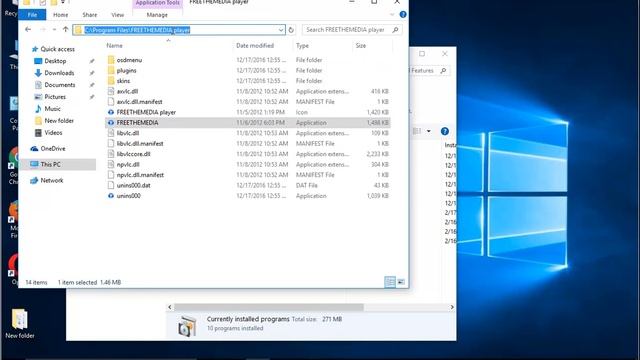
Task: Open Pictures in the navigation pane
Action: pos(55,97)
